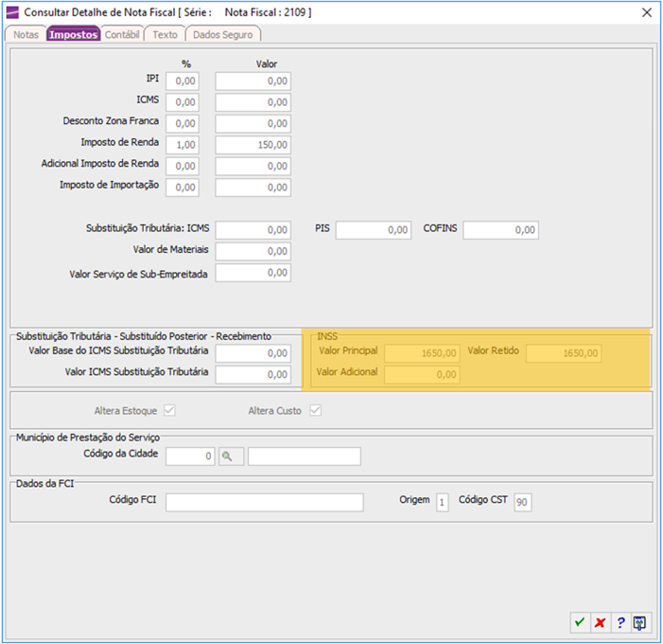Go to the Dados Seguro tab
The height and width of the screenshot is (644, 663).
223,34
